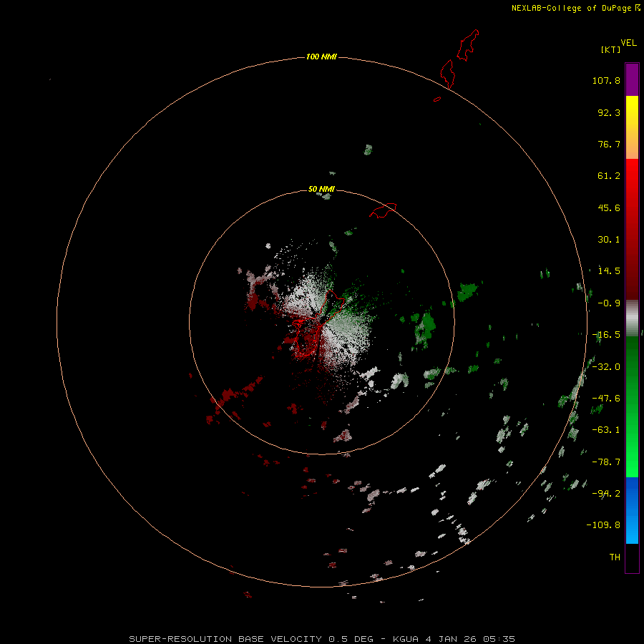Click the red island outline at the radar center

click(318, 324)
